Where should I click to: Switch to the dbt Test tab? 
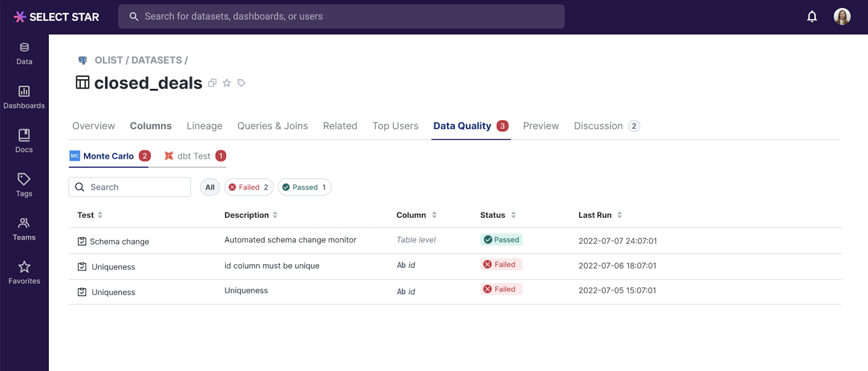pos(194,156)
